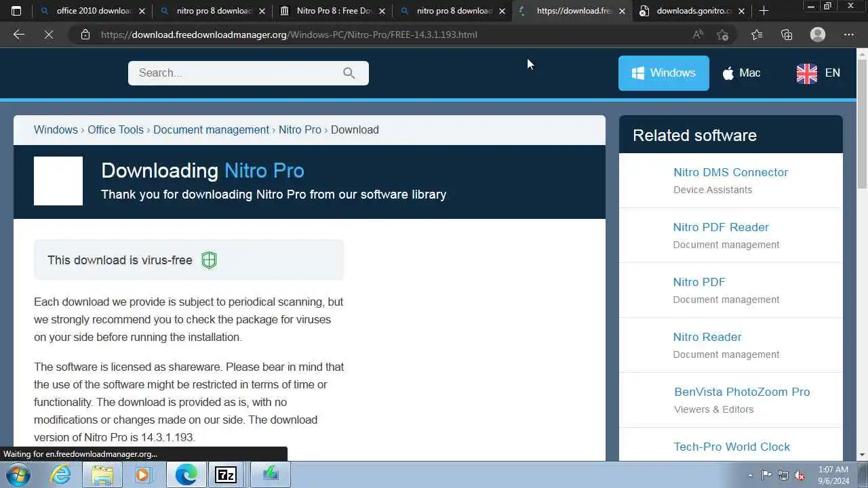Switch to Nitro Pro 8 : Free Download tab

(x=332, y=11)
